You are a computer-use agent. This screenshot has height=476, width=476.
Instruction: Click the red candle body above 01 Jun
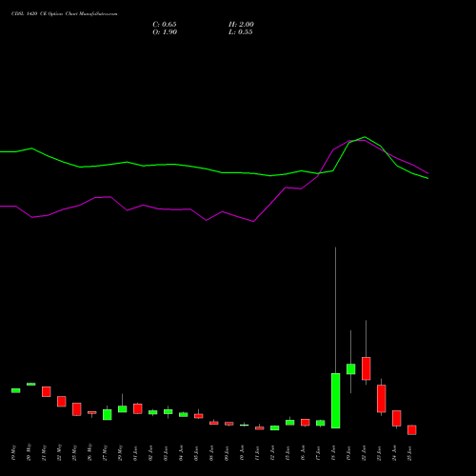point(138,408)
